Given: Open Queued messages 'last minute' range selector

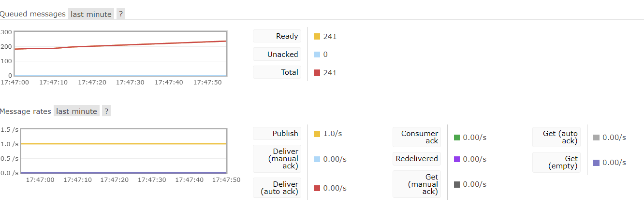Looking at the screenshot, I should 91,14.
